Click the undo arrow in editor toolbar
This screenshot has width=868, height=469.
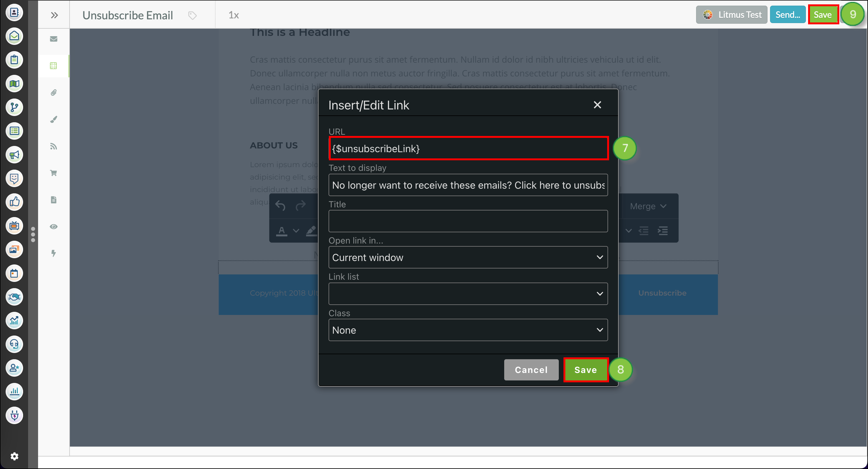click(x=280, y=205)
